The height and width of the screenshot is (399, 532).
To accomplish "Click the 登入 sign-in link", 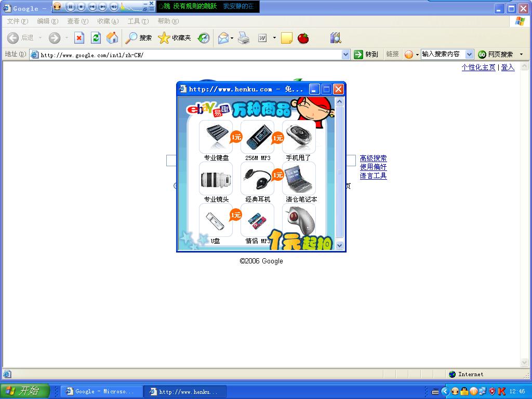I will [508, 67].
